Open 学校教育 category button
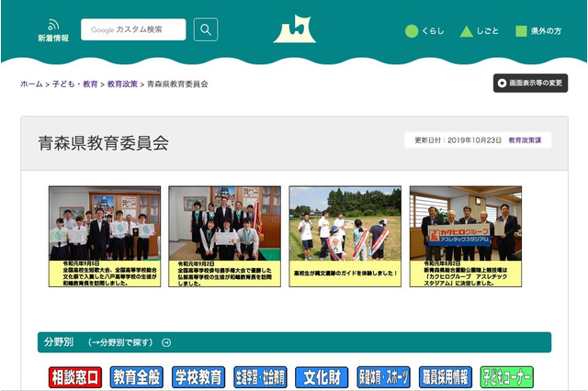The image size is (588, 391). (x=198, y=377)
